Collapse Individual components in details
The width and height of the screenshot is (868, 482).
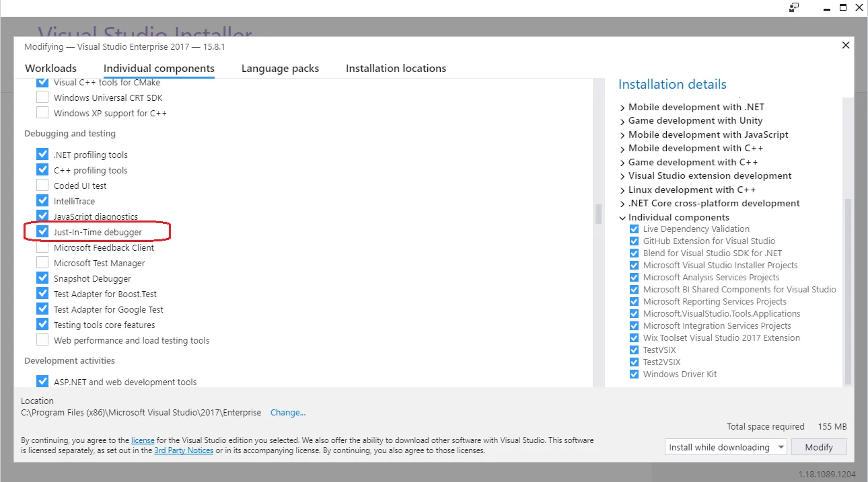(x=622, y=218)
